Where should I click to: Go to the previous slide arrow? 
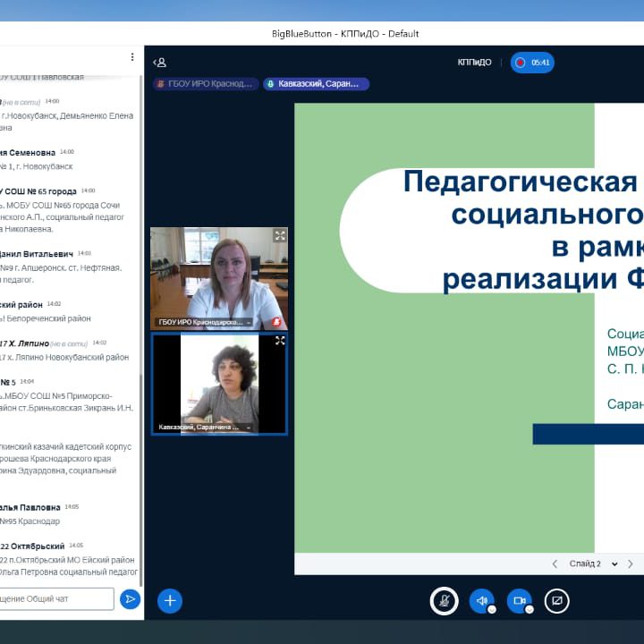coord(555,563)
